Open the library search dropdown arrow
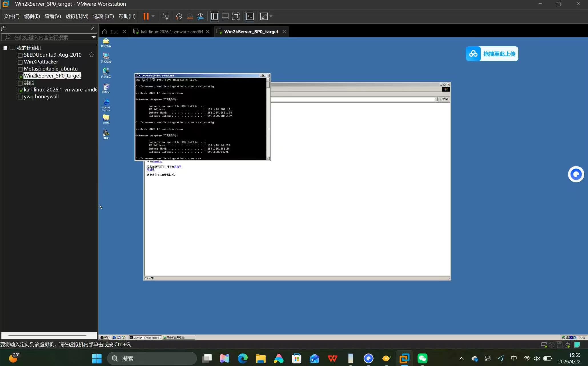 pos(93,37)
